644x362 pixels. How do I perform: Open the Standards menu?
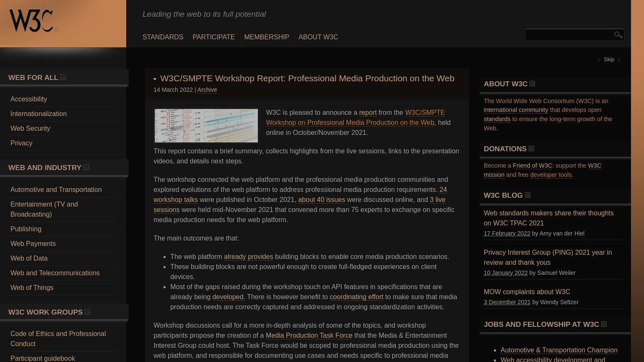tap(163, 37)
